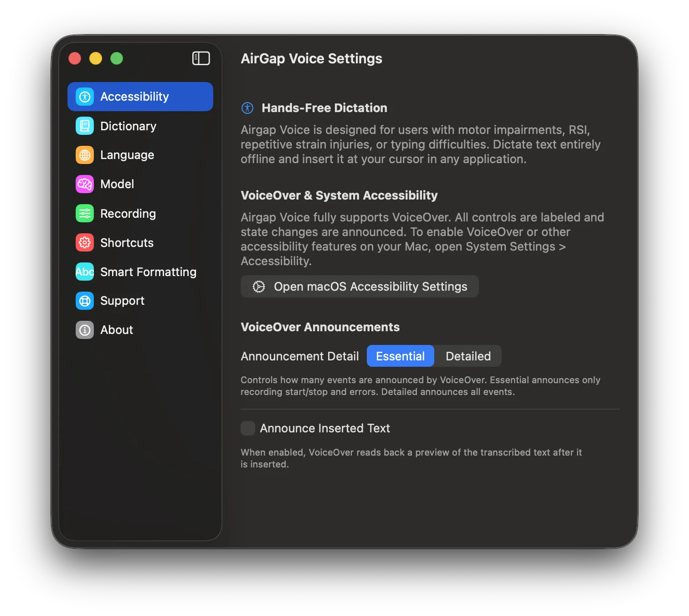
Task: Click the 'Controls how many events' description
Action: (421, 386)
